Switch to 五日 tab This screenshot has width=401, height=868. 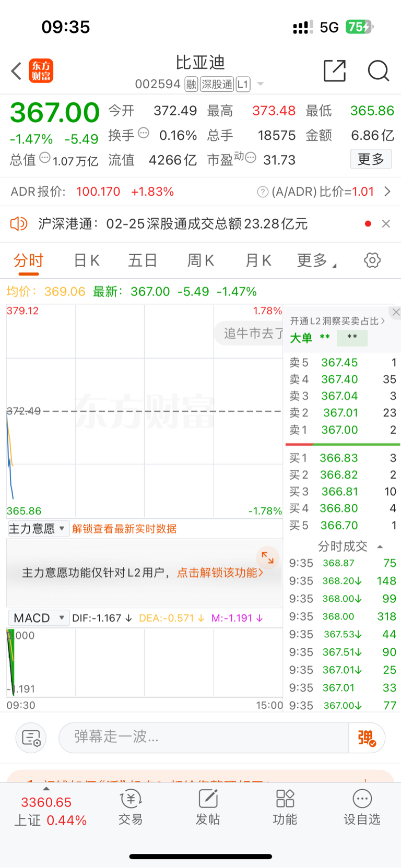tap(143, 260)
